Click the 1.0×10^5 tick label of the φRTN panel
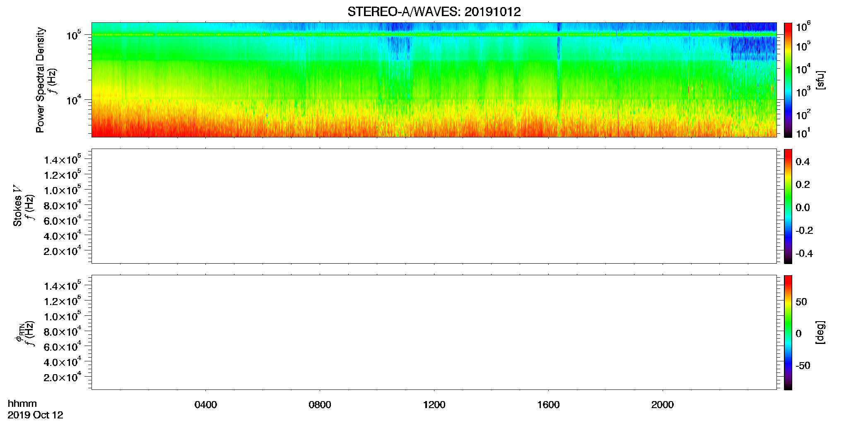This screenshot has height=447, width=868. [63, 316]
